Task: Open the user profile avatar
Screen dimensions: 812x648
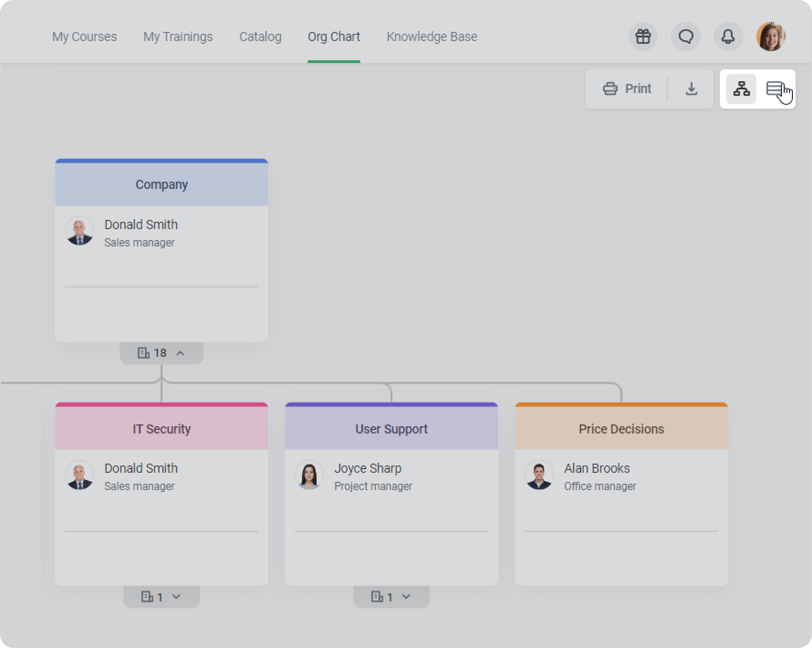Action: coord(770,37)
